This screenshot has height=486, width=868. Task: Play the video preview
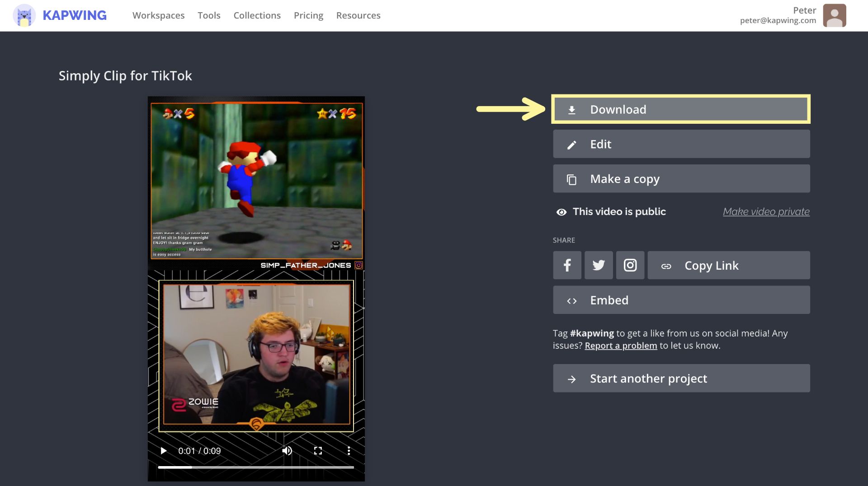164,451
